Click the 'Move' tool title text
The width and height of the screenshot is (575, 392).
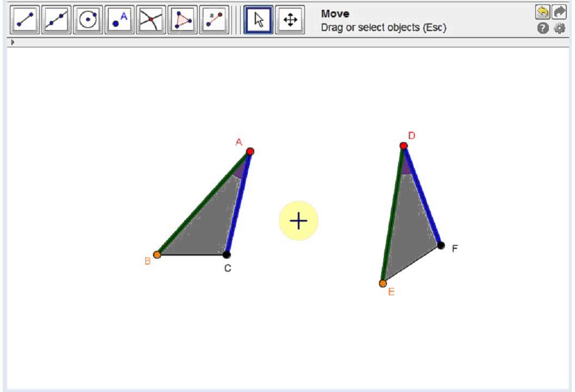(335, 14)
